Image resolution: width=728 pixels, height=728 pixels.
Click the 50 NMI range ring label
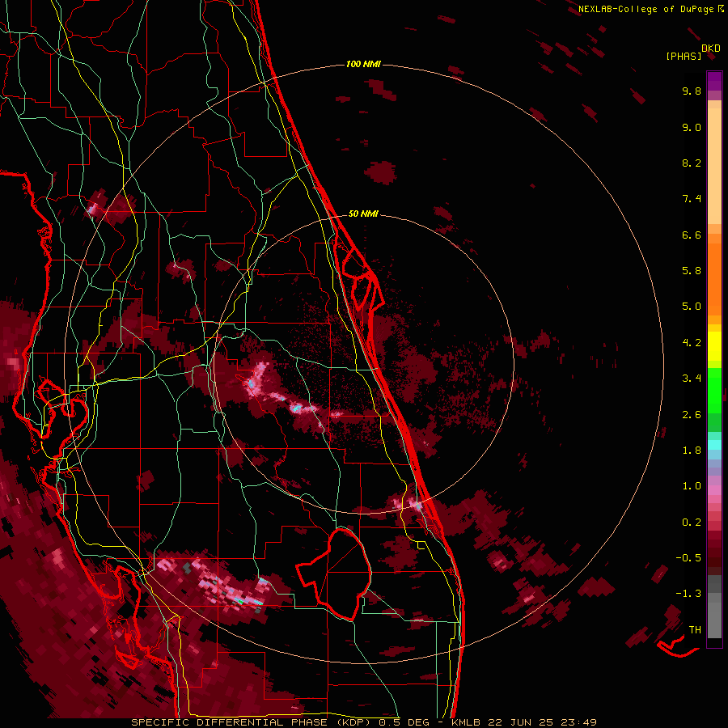coord(363,214)
